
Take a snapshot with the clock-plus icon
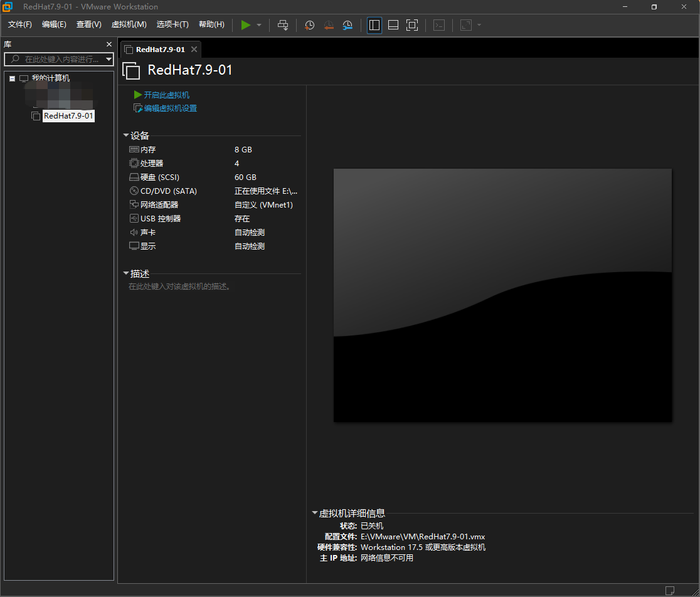tap(309, 26)
